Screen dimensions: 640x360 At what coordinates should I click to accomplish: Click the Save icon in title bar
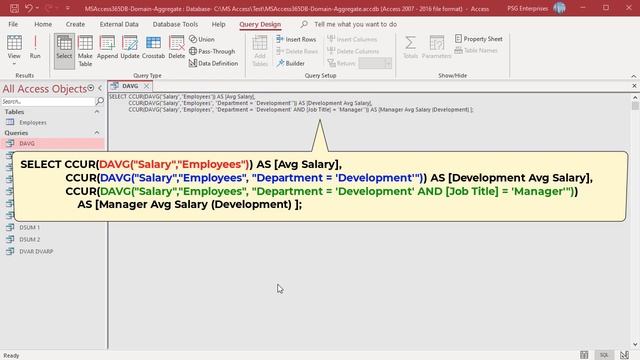coord(14,8)
